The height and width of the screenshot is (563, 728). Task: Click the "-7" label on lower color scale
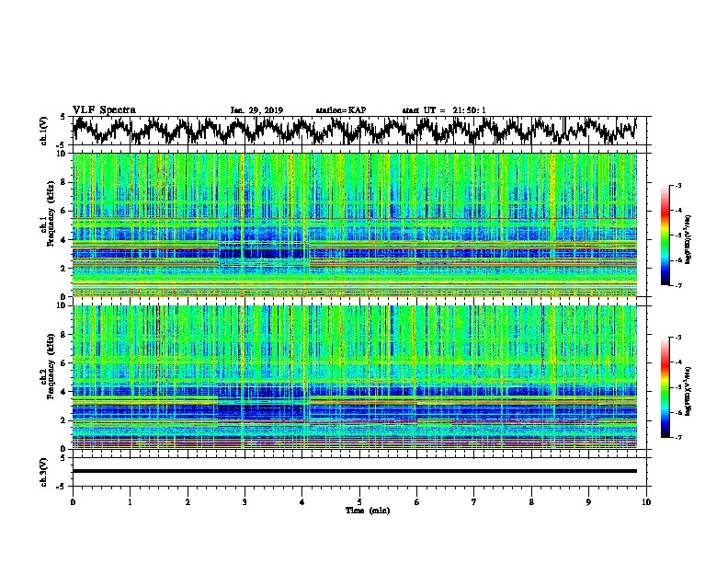[678, 438]
